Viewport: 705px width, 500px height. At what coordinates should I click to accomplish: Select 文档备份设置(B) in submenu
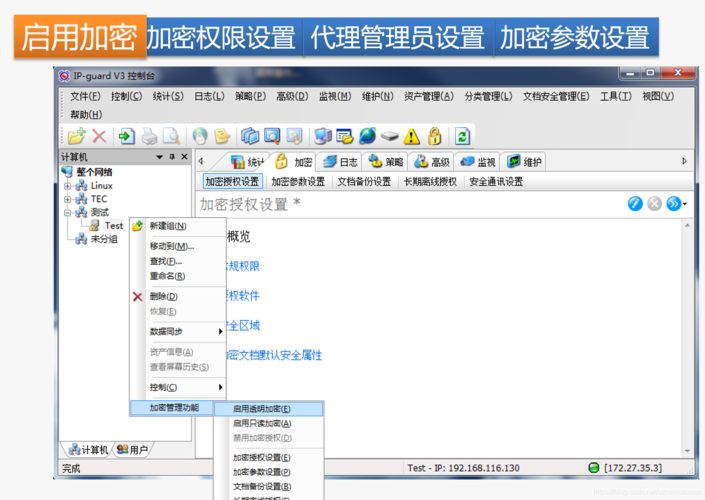click(x=268, y=486)
